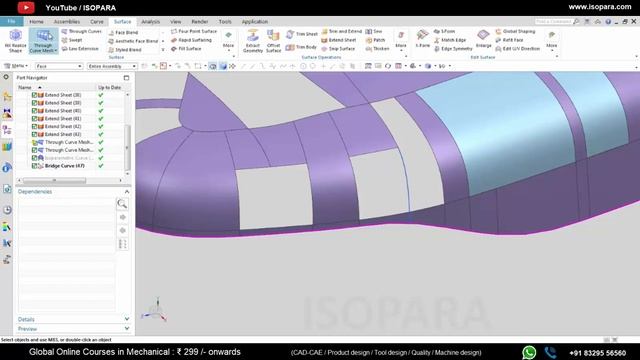The image size is (640, 360).
Task: Open the WhatsApp icon in the banner
Action: (529, 352)
